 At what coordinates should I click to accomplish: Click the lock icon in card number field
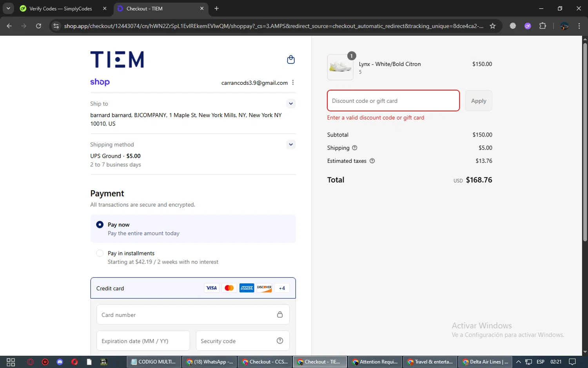tap(280, 315)
